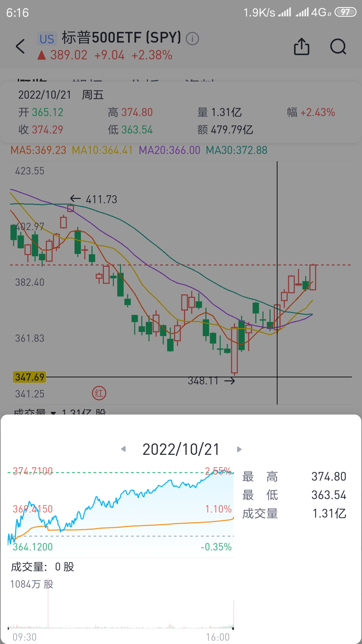This screenshot has height=644, width=362.
Task: Tap the back arrow icon
Action: [20, 46]
